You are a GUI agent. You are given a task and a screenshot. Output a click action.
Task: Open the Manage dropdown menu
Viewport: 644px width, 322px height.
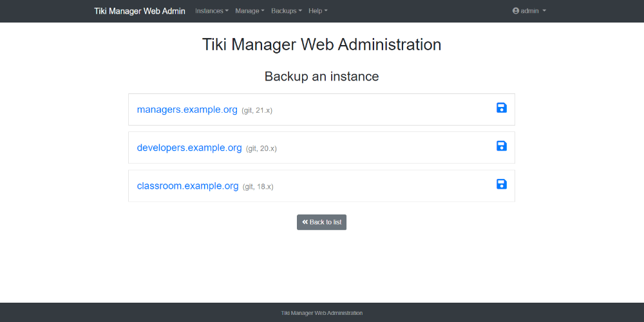point(250,11)
